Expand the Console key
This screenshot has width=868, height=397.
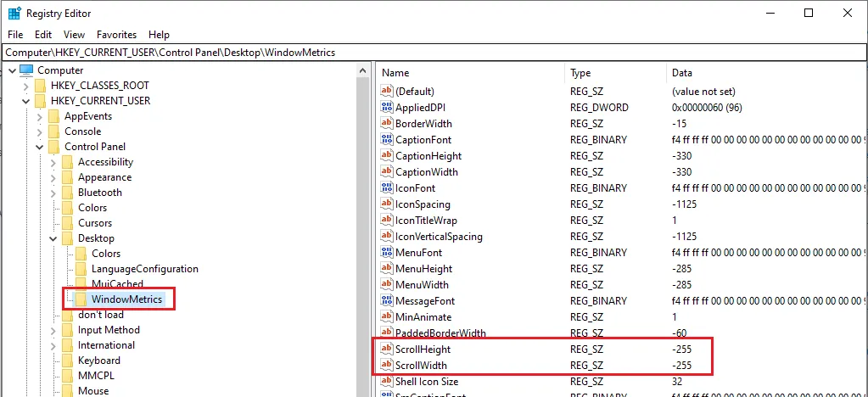(39, 131)
